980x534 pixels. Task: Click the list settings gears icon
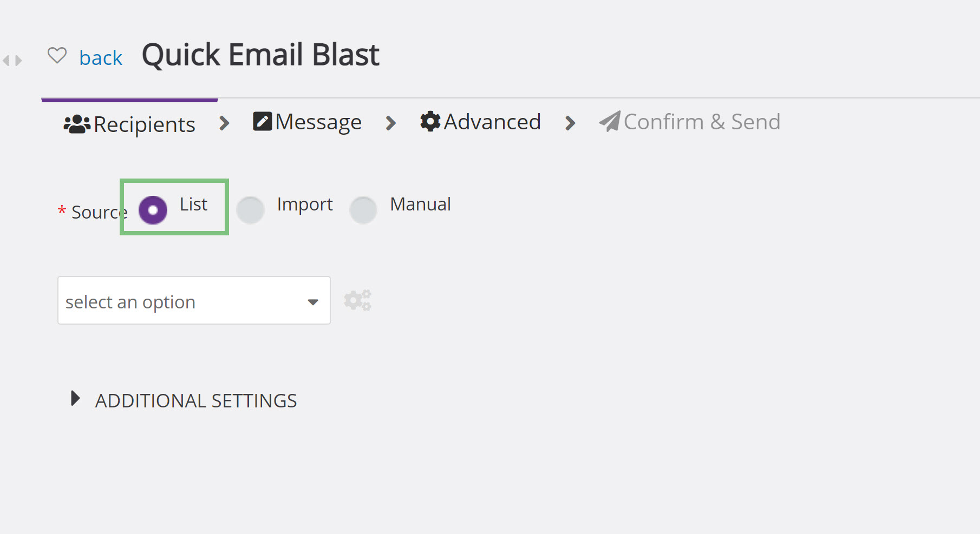coord(357,300)
